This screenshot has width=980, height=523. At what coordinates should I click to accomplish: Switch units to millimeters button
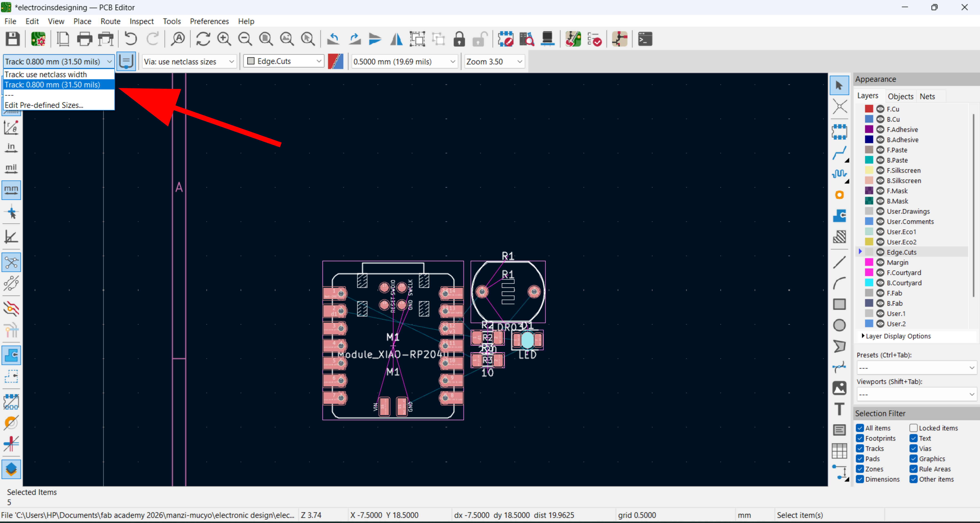pyautogui.click(x=11, y=190)
